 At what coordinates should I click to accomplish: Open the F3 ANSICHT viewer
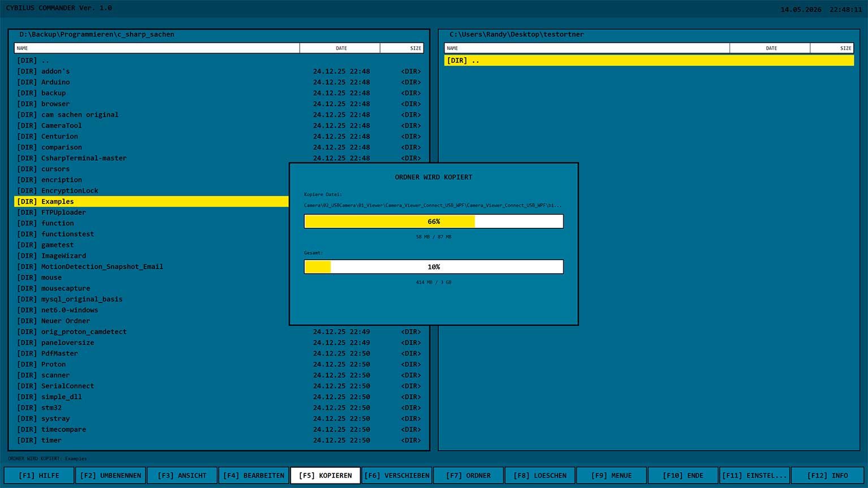coord(182,476)
